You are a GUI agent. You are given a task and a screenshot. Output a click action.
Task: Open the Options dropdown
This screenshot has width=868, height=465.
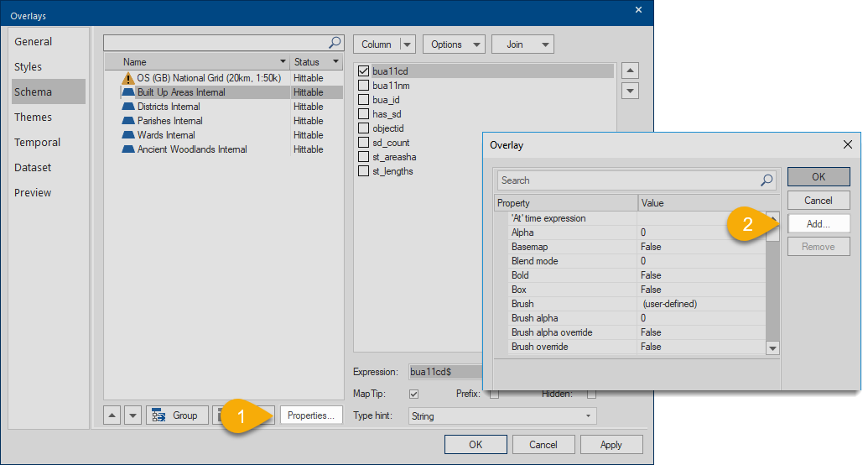click(x=454, y=44)
